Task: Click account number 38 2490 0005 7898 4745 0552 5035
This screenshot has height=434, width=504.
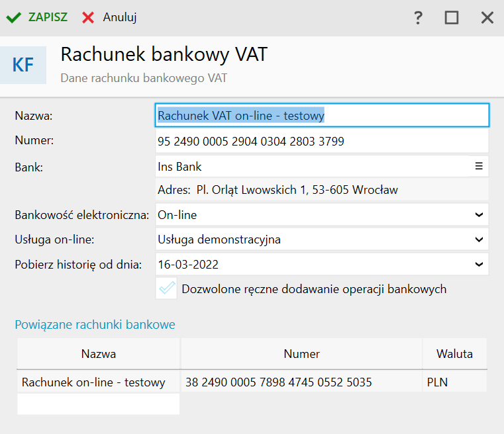Action: pyautogui.click(x=278, y=382)
